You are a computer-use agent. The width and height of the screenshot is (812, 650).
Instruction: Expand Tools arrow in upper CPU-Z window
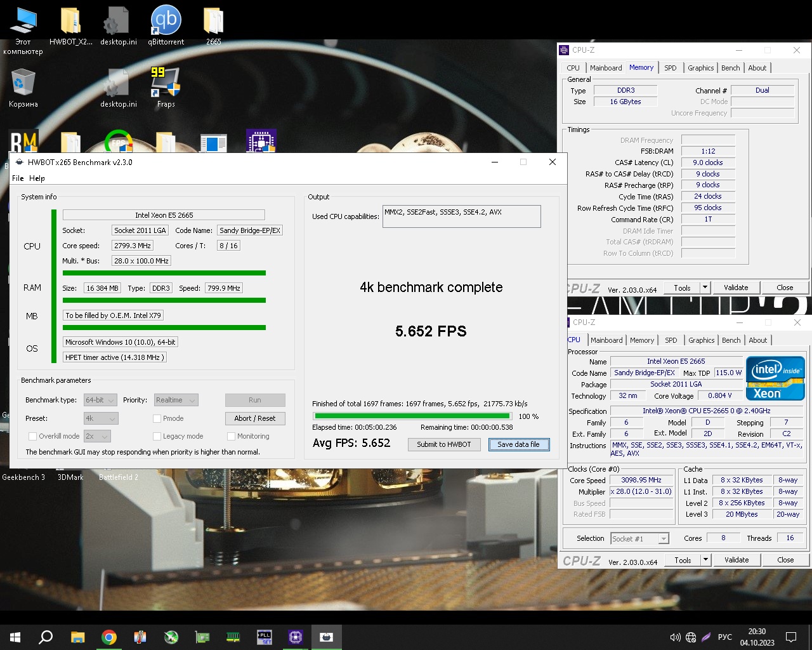pyautogui.click(x=705, y=288)
